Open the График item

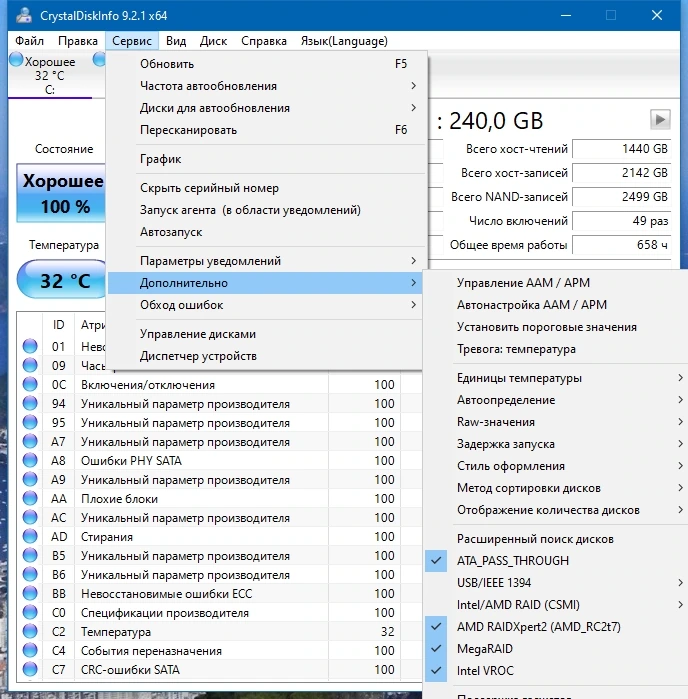click(x=265, y=159)
